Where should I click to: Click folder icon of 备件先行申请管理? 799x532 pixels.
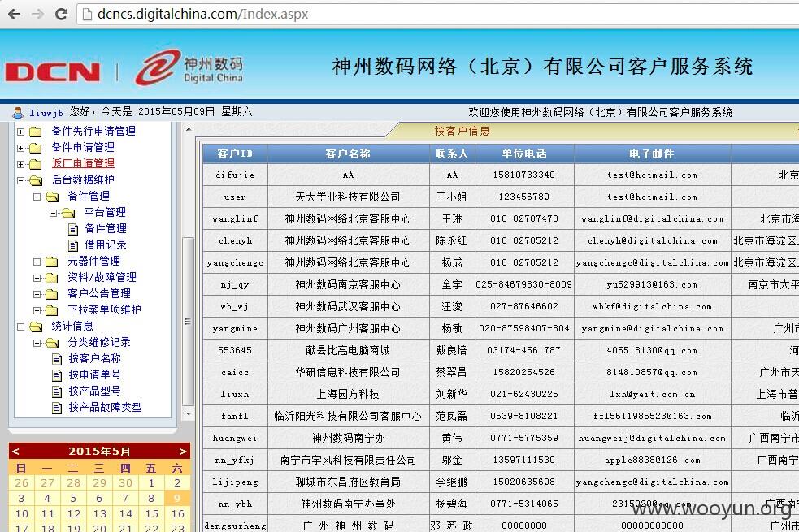coord(35,132)
